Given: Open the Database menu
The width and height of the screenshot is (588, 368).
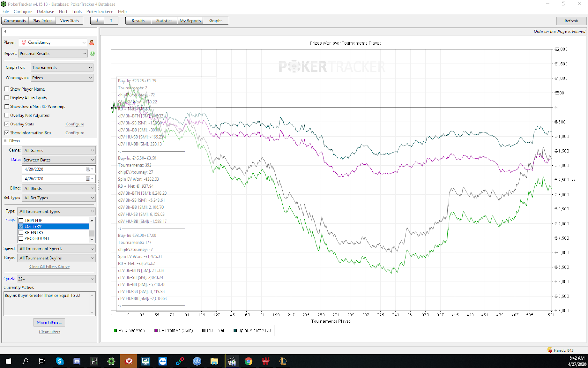Looking at the screenshot, I should [45, 11].
